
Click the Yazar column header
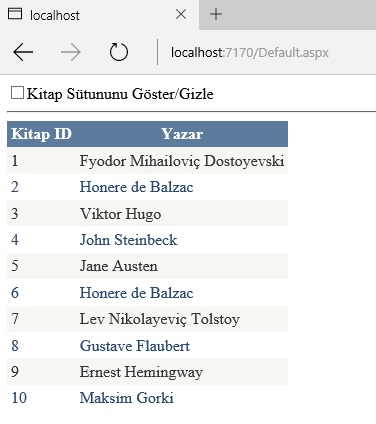tap(182, 134)
